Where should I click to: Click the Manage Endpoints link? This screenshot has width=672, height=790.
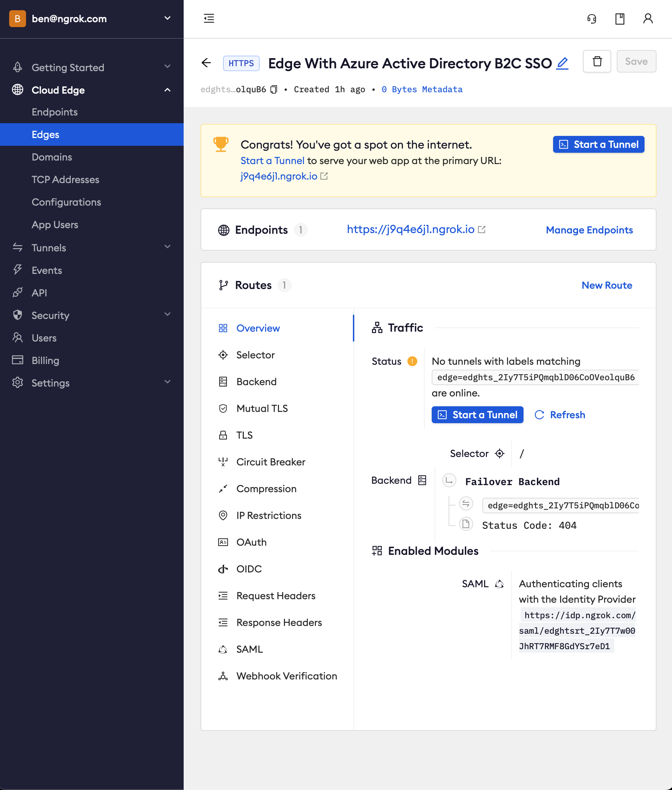589,230
